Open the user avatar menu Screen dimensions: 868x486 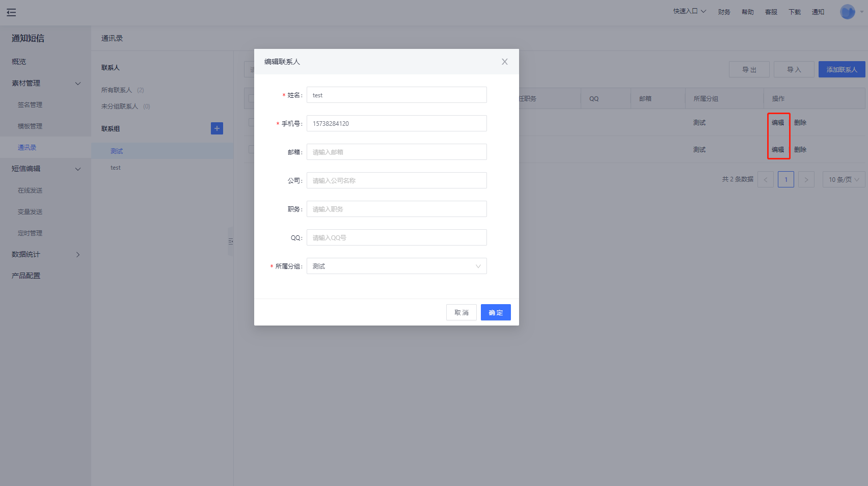pyautogui.click(x=848, y=12)
